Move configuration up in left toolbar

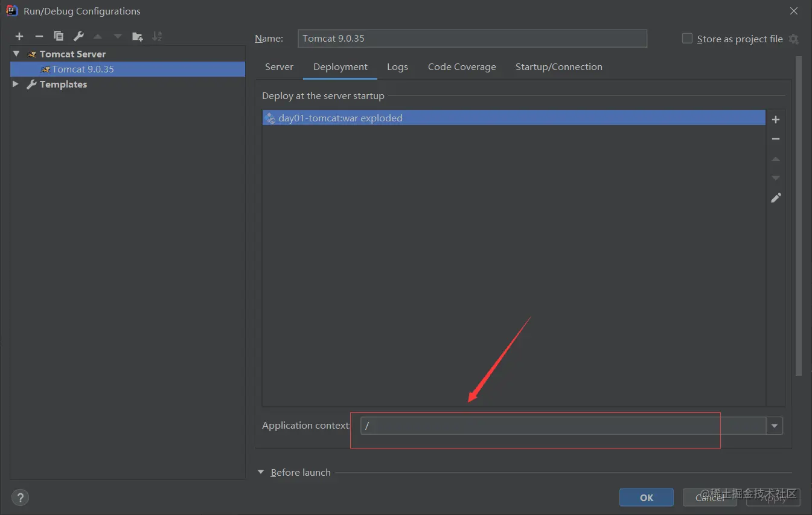pos(98,36)
